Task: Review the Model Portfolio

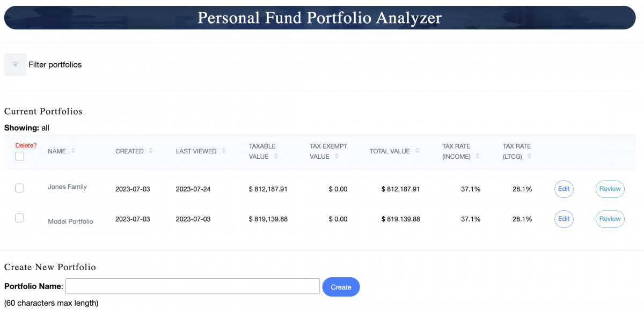Action: pyautogui.click(x=610, y=219)
